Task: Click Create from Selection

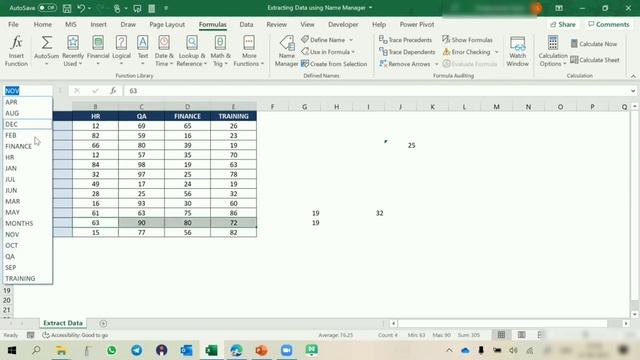Action: [x=334, y=64]
